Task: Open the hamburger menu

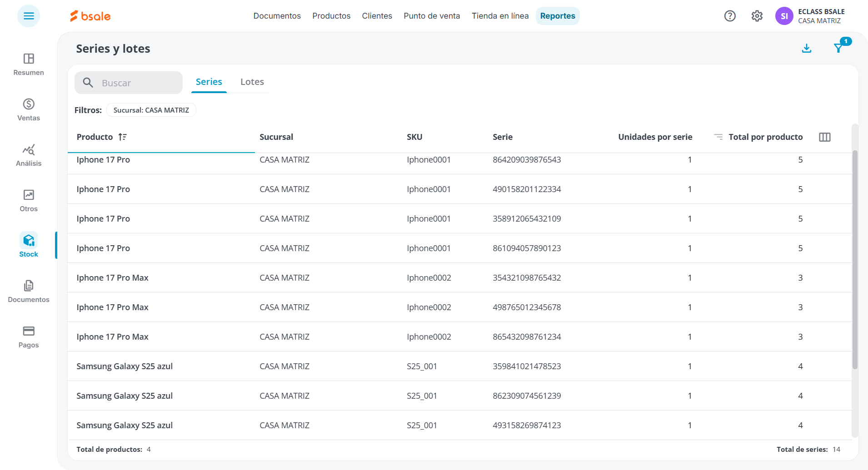Action: (x=29, y=16)
